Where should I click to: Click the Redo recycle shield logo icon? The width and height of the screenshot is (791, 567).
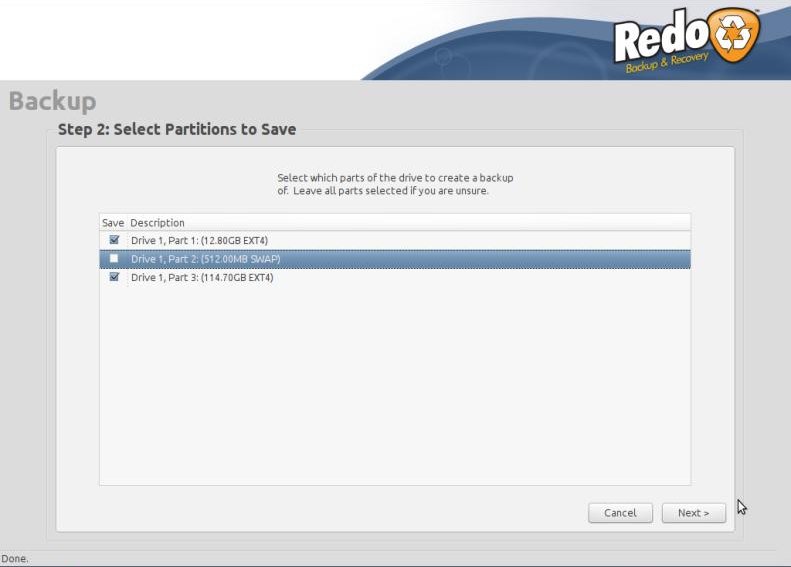[x=733, y=35]
